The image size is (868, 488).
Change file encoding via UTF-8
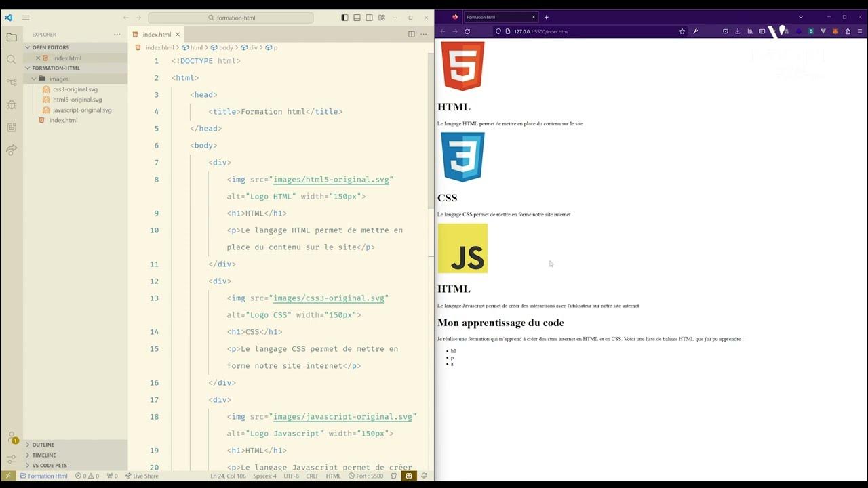[291, 476]
